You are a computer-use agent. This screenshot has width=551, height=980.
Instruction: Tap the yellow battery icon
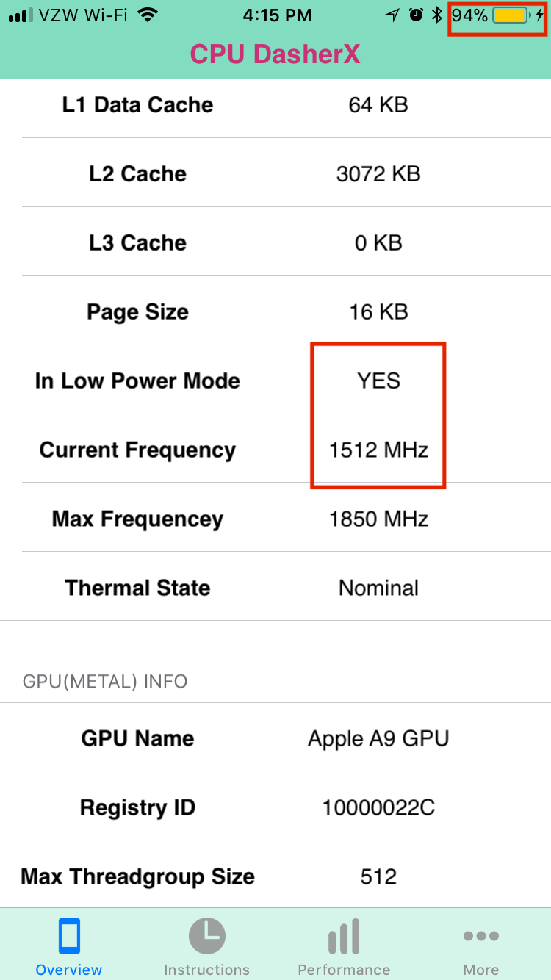pos(512,15)
